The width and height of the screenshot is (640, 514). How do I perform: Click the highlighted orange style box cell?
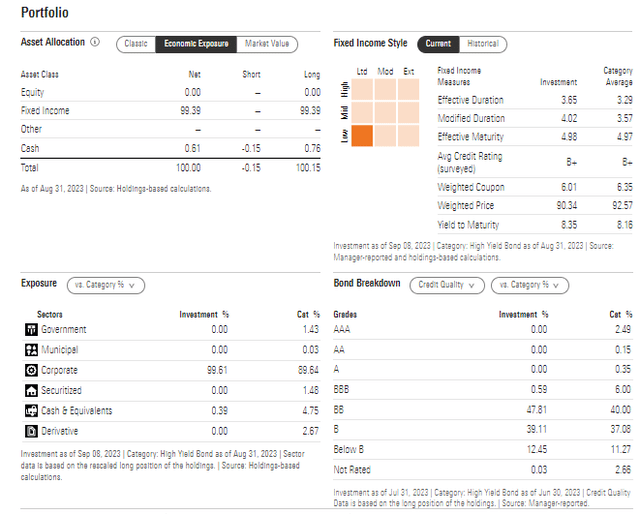362,137
